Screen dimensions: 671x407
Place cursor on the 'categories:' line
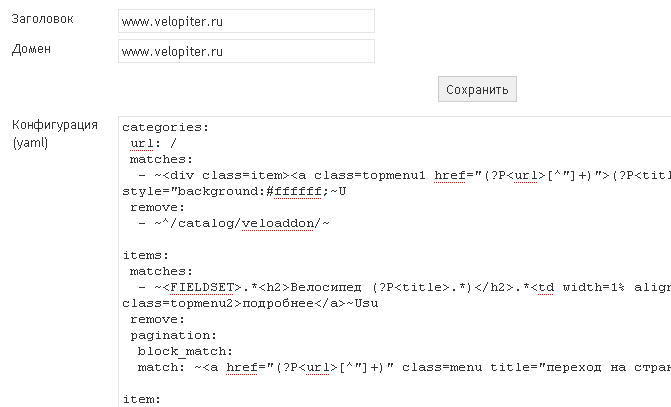point(165,128)
